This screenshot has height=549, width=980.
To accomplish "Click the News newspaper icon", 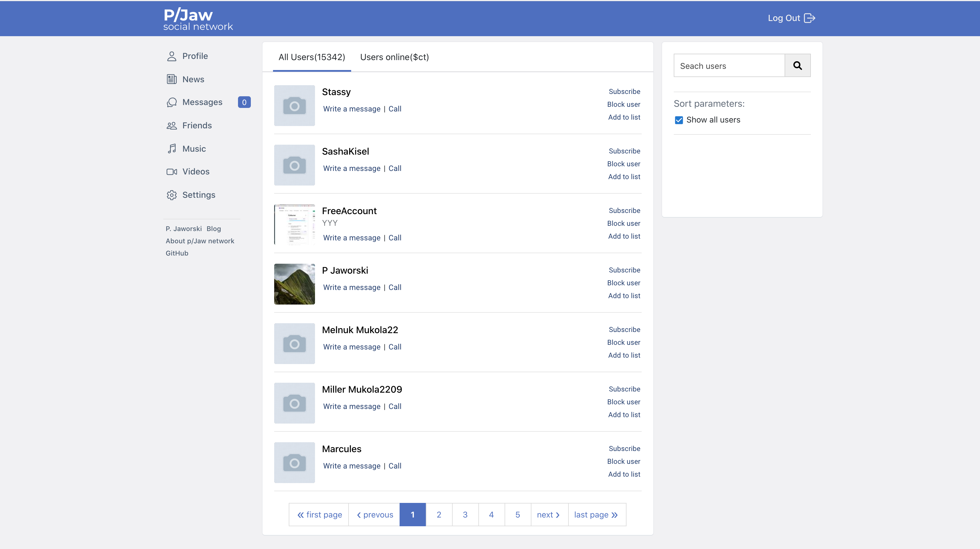I will tap(171, 79).
